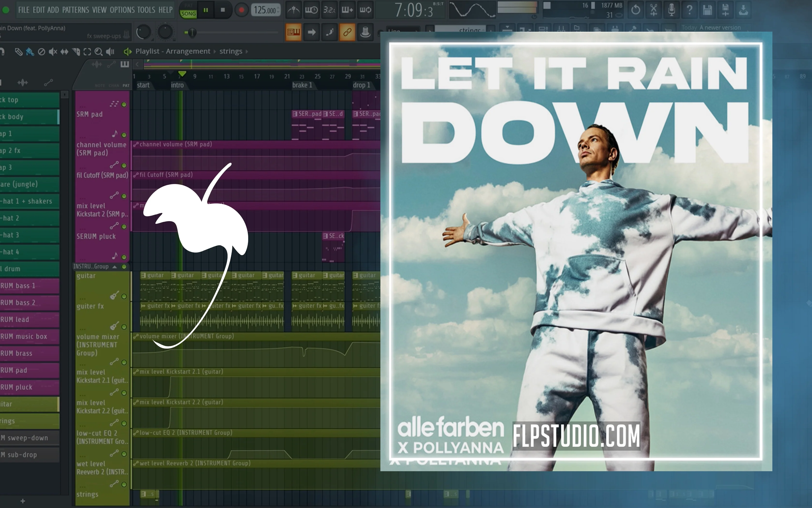Screen dimensions: 812x508
Task: Choose the Select marquee tool
Action: point(87,52)
